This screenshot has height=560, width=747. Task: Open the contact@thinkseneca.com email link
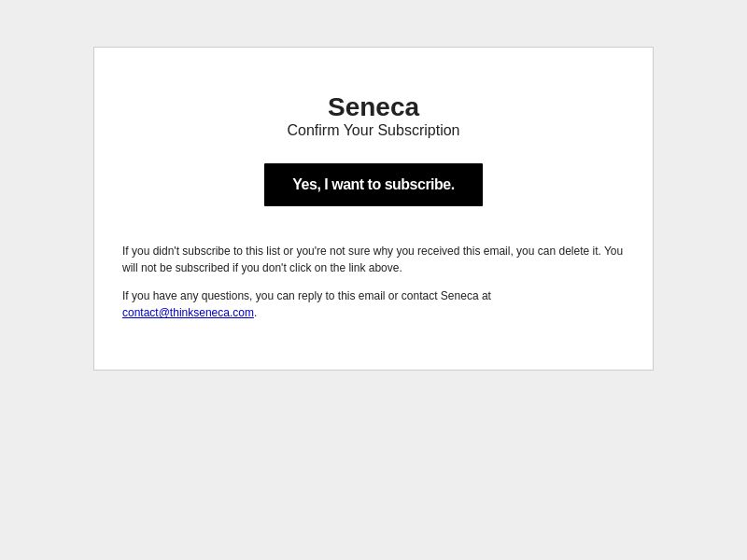[188, 313]
